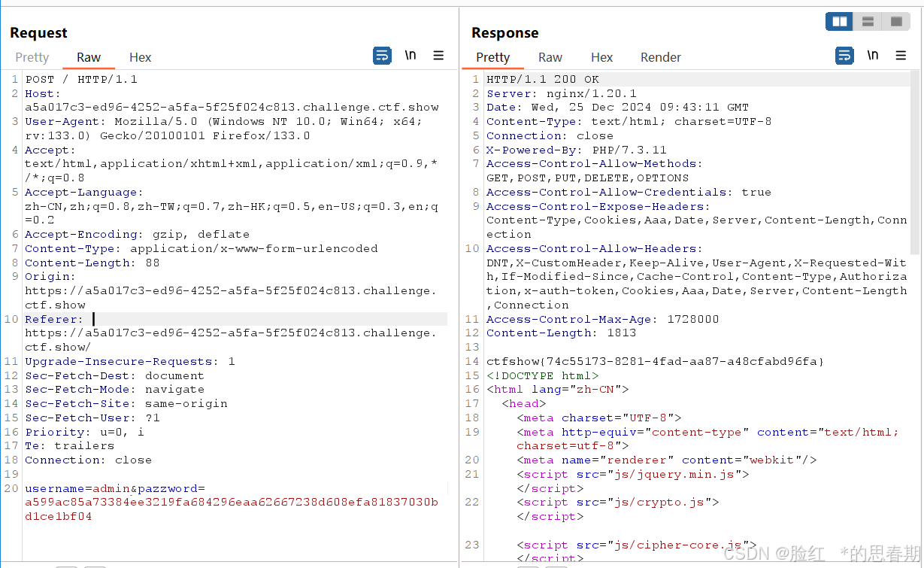The width and height of the screenshot is (924, 568).
Task: Click the Date header in response
Action: (x=618, y=107)
